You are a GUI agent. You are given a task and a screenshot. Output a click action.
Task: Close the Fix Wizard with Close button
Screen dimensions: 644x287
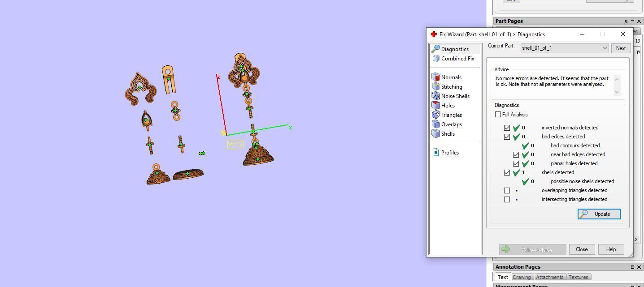click(582, 249)
